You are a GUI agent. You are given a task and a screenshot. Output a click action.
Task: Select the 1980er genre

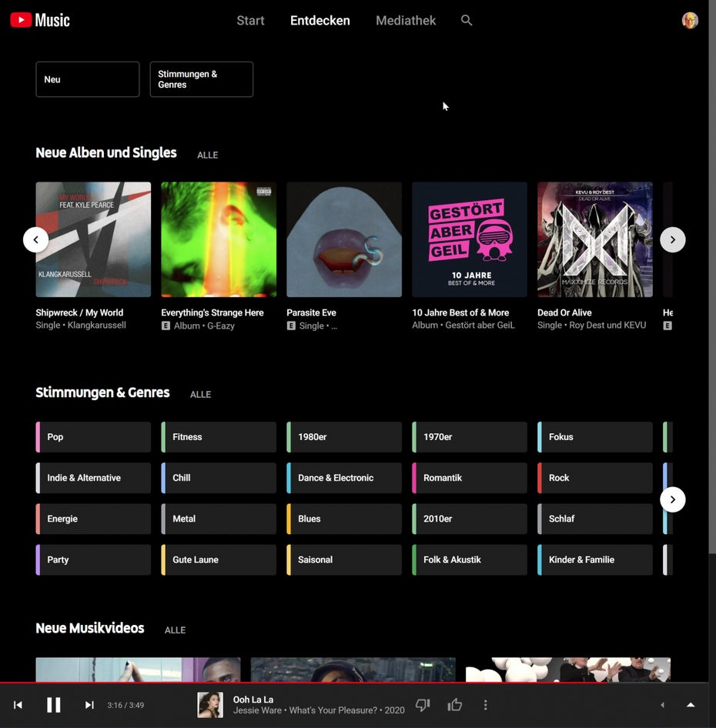pyautogui.click(x=344, y=437)
